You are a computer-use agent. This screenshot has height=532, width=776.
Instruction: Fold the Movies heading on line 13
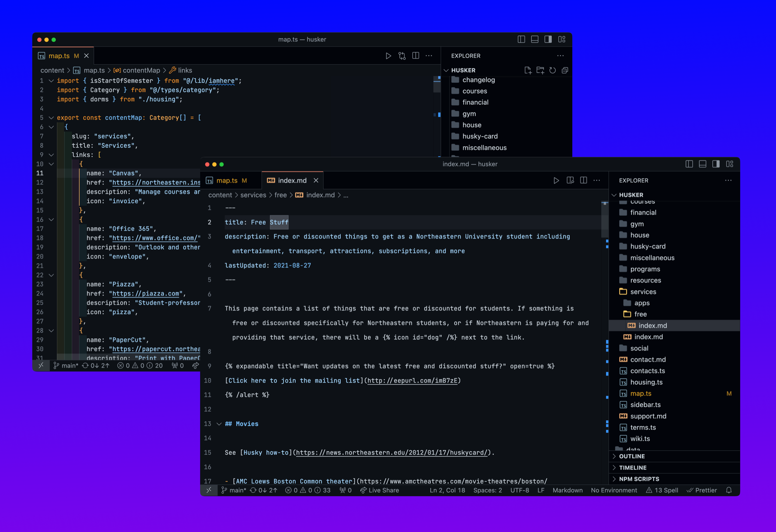219,424
